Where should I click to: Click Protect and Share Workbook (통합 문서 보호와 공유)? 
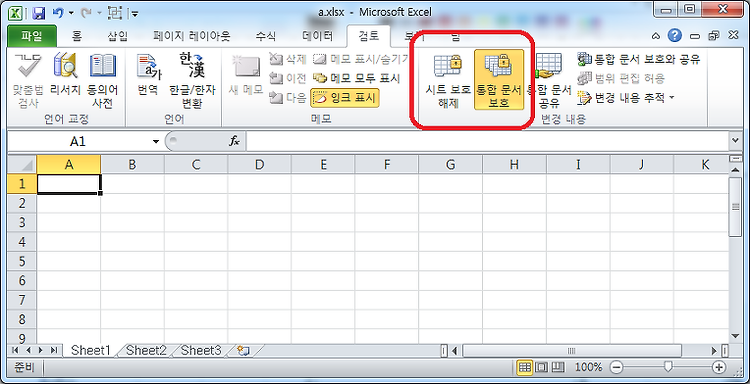639,59
